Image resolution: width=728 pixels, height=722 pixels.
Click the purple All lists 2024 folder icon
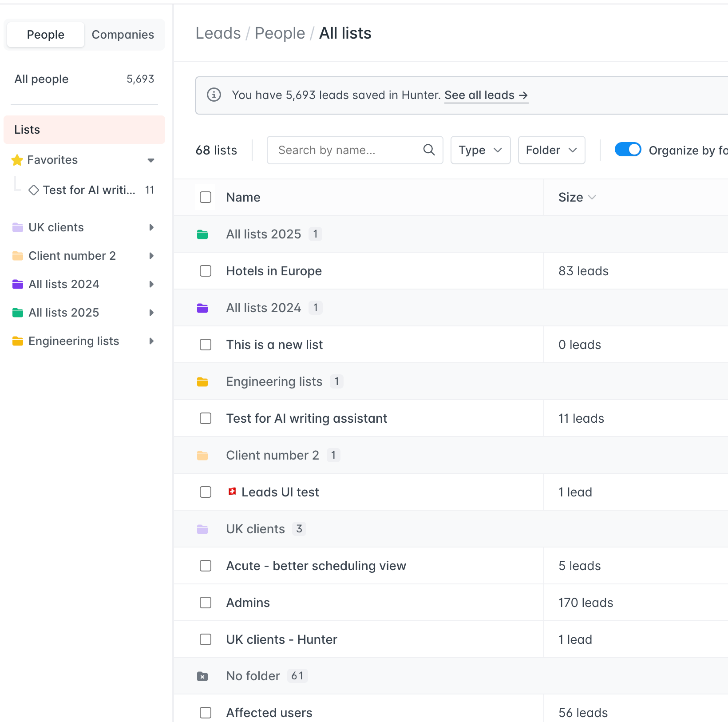(x=202, y=307)
